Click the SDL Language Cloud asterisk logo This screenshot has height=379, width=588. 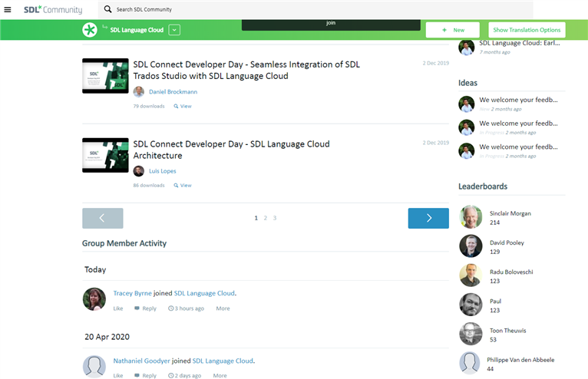(x=90, y=30)
